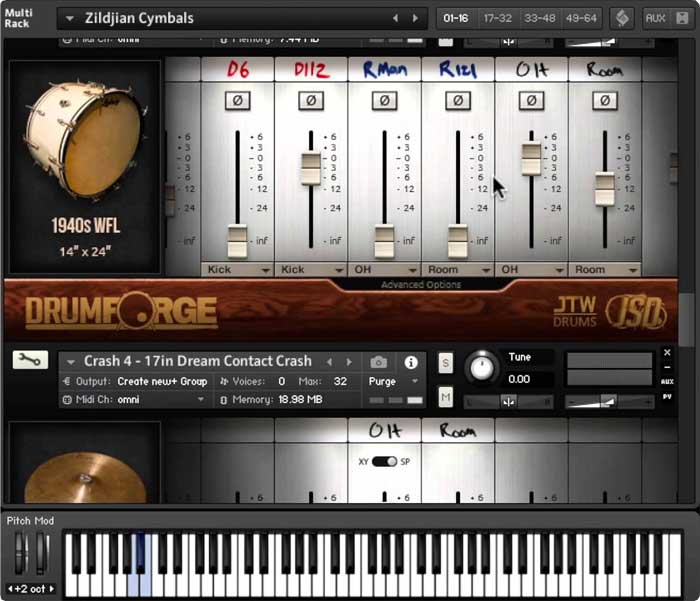Click the Crash 4 volume slider

point(609,401)
